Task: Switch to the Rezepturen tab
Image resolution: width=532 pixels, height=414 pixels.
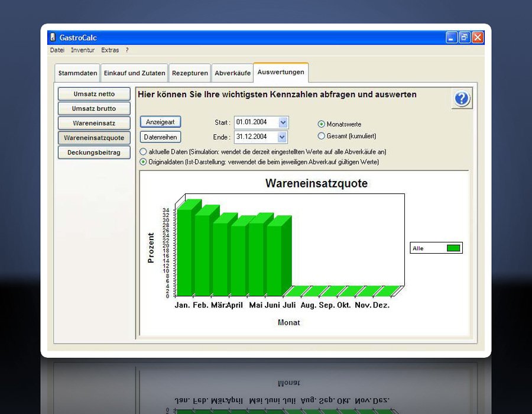Action: click(x=190, y=73)
